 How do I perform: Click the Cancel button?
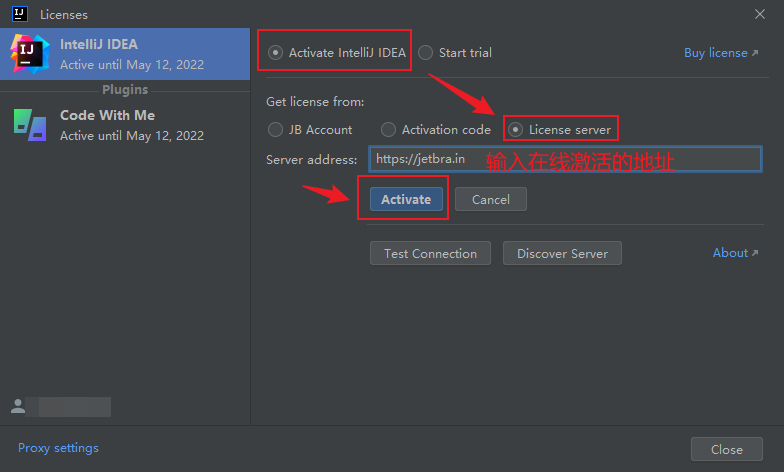(x=490, y=199)
